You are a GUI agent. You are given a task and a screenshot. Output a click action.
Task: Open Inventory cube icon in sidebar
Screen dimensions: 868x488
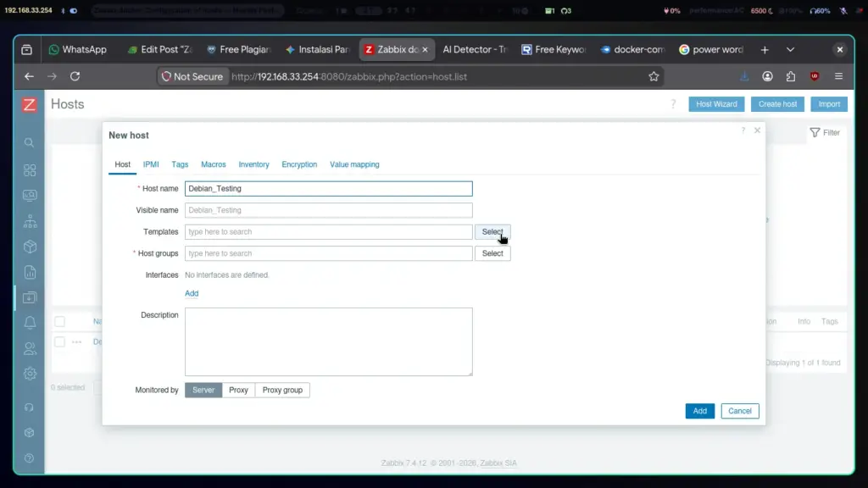[30, 247]
